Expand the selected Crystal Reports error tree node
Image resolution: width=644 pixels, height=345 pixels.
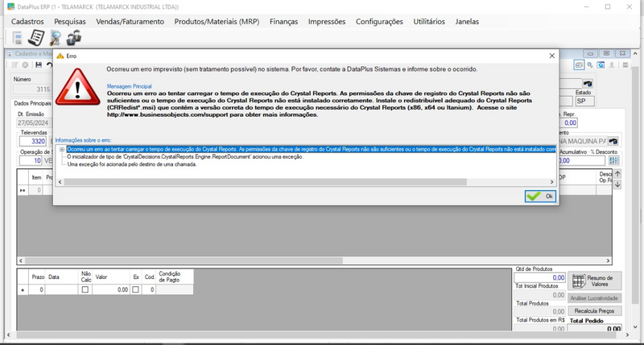pyautogui.click(x=62, y=150)
